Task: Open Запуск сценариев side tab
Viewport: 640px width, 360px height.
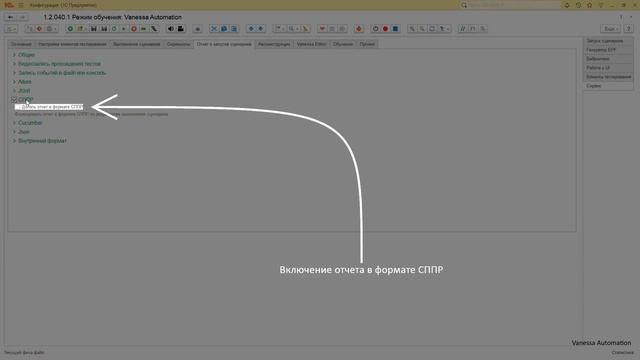Action: click(608, 41)
